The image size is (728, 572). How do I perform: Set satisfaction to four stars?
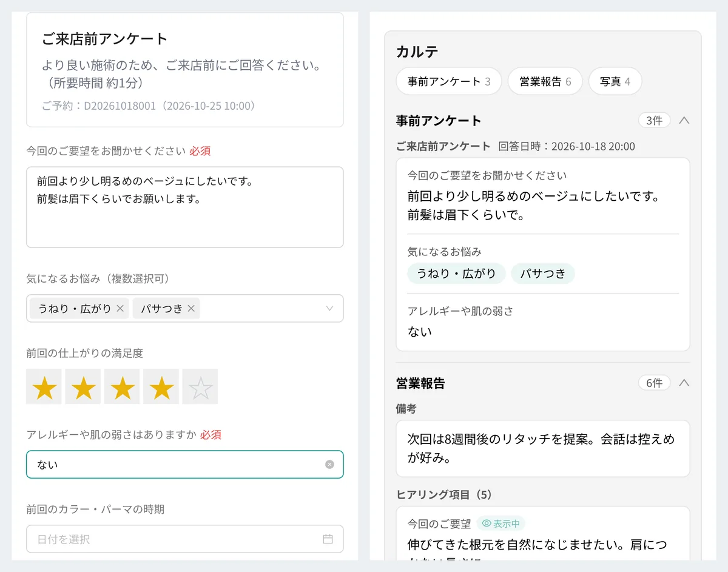[161, 386]
